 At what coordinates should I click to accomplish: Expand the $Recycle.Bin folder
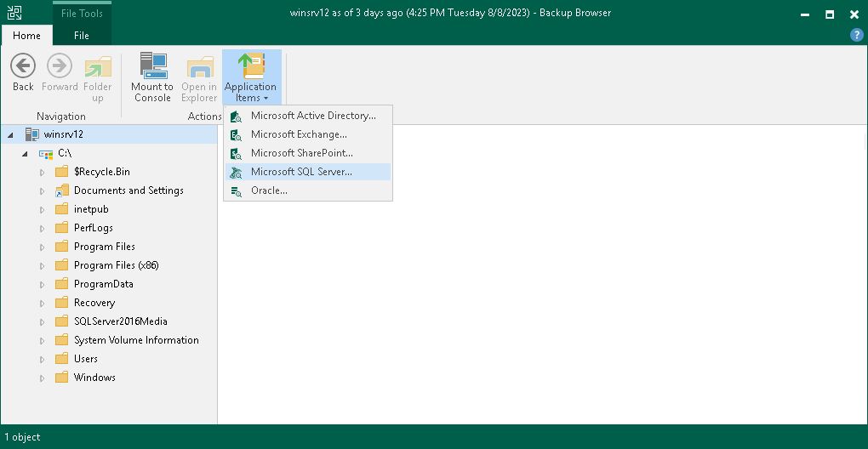tap(42, 173)
